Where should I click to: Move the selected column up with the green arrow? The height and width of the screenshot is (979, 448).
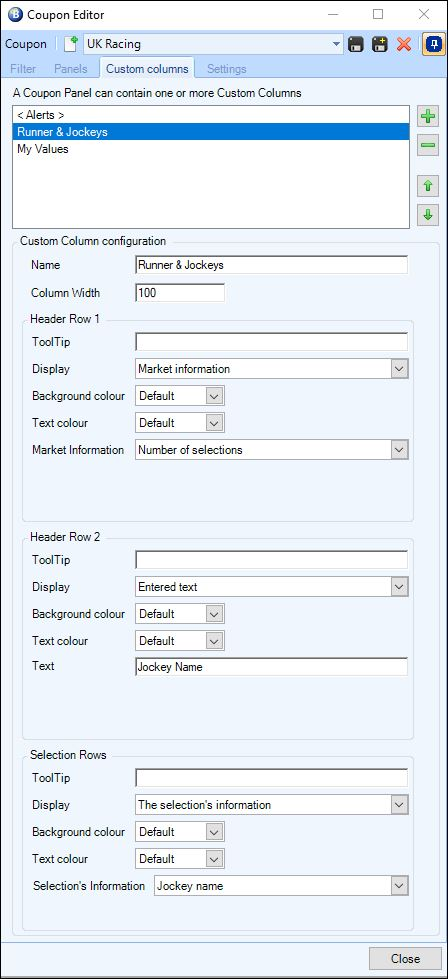[429, 186]
